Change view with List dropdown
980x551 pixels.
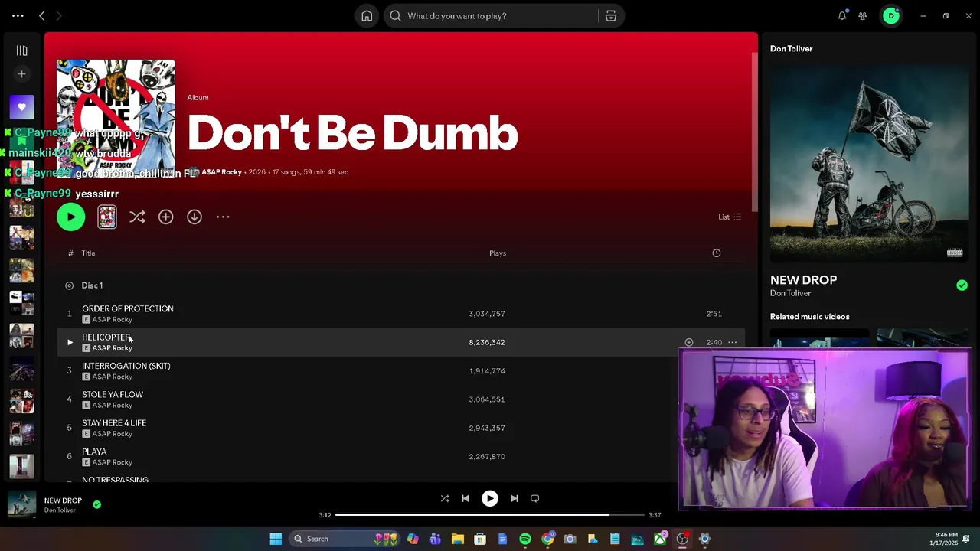pyautogui.click(x=730, y=217)
